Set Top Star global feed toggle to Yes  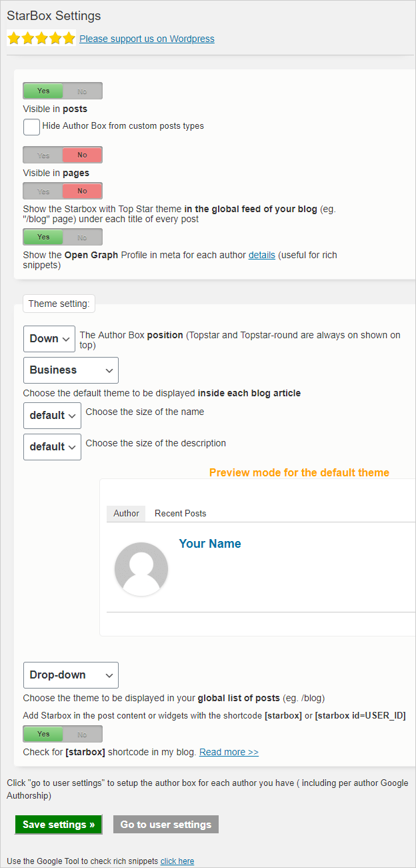[43, 191]
